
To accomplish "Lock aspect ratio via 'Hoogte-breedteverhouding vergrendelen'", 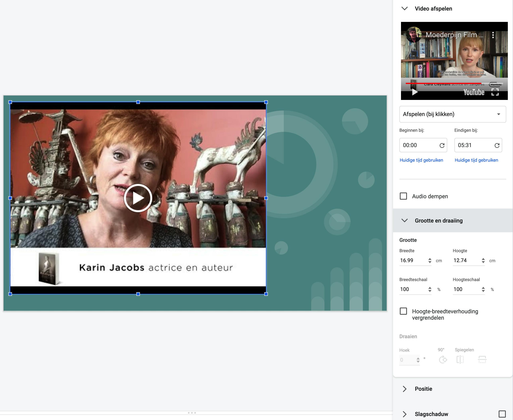I will pyautogui.click(x=403, y=311).
